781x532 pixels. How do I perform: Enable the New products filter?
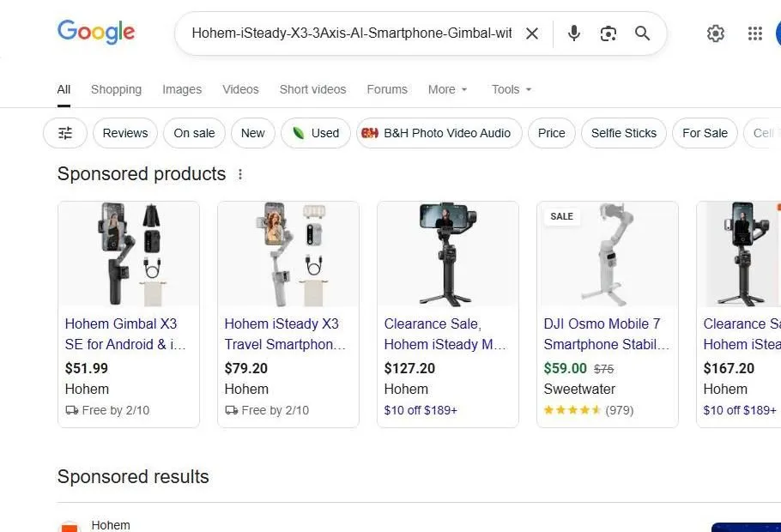(252, 133)
